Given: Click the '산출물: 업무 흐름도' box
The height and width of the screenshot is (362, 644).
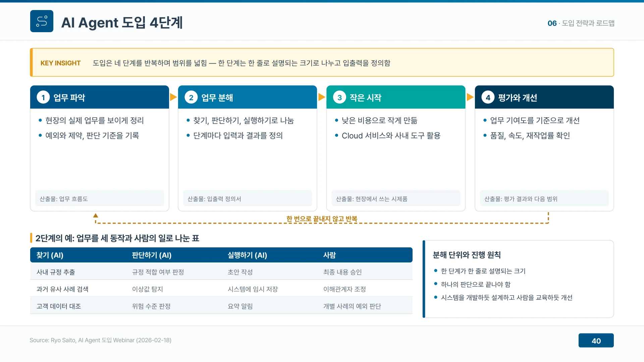Looking at the screenshot, I should tap(100, 198).
